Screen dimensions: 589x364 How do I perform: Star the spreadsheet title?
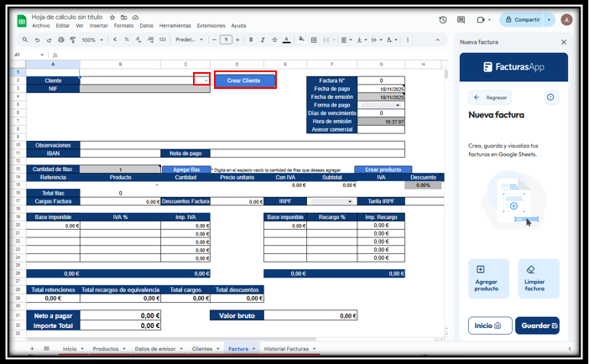click(112, 17)
